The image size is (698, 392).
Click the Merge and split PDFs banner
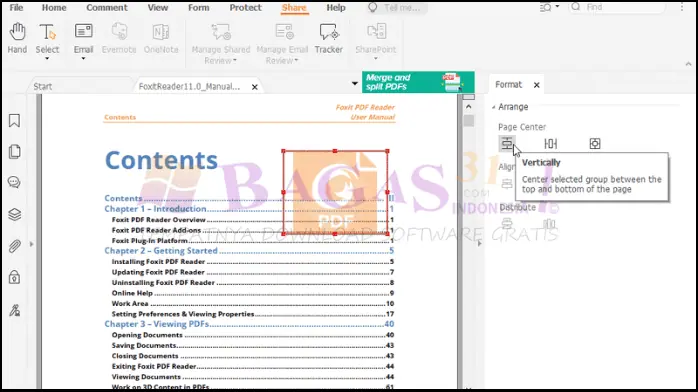pyautogui.click(x=418, y=82)
